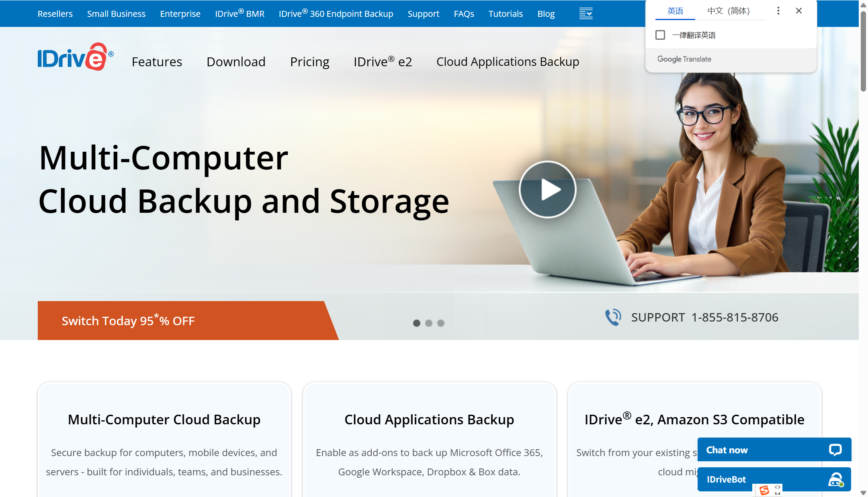This screenshot has width=868, height=497.
Task: Select the 中文 (简体) translate tab
Action: pos(728,11)
